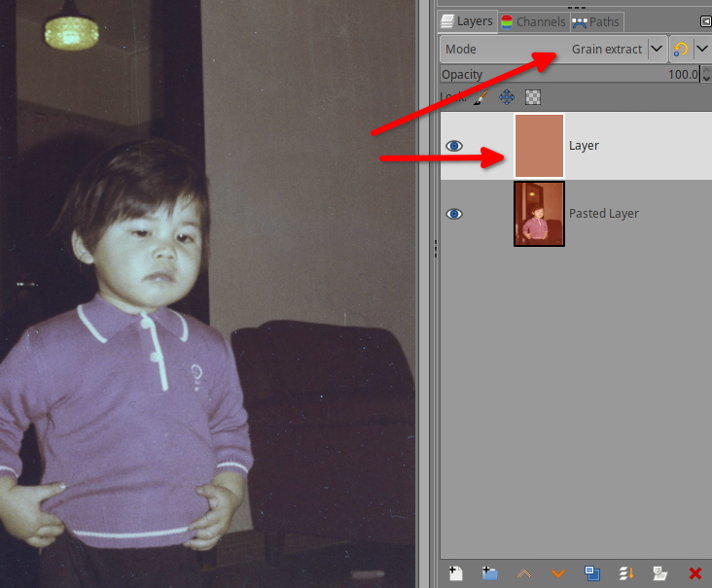The width and height of the screenshot is (712, 588).
Task: Merge down with the merge layers icon
Action: tap(626, 573)
